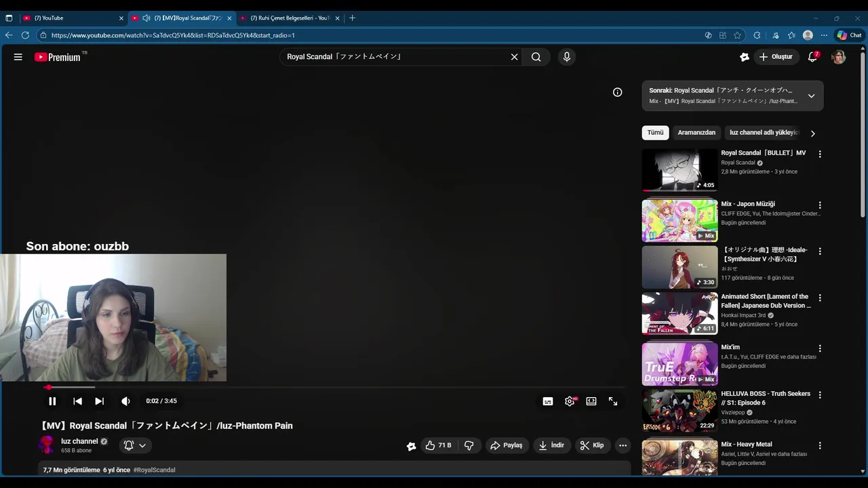This screenshot has height=488, width=868.
Task: Open options for Mix - Japon Müziği
Action: coord(820,205)
